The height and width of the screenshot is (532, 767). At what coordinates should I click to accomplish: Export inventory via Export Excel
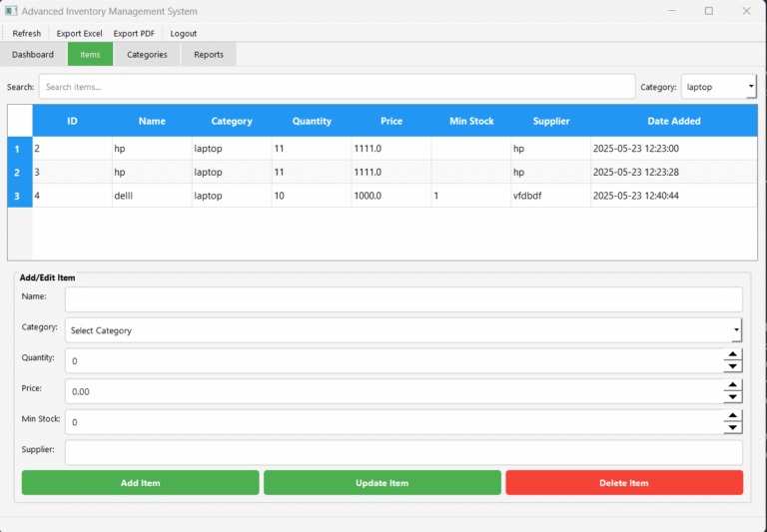79,33
